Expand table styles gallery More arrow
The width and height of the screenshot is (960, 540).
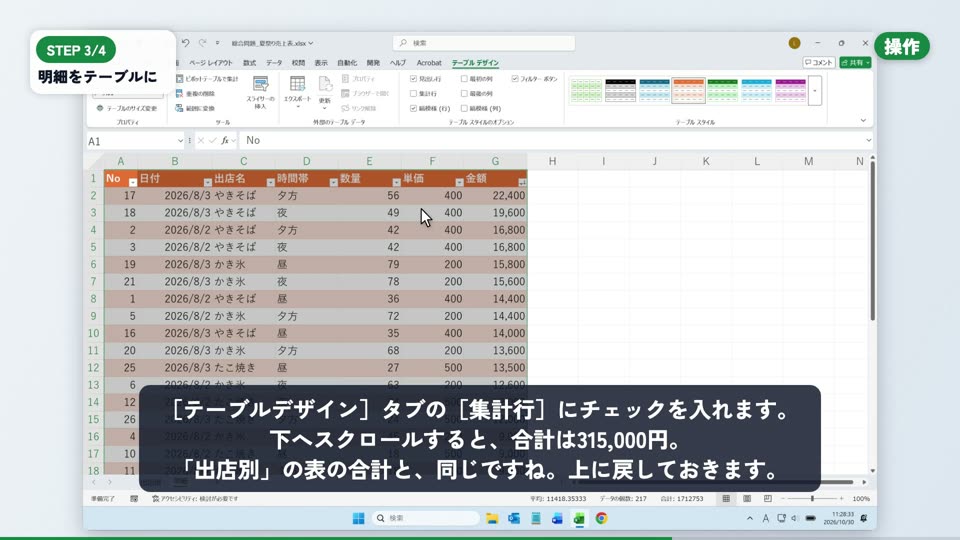tap(814, 91)
